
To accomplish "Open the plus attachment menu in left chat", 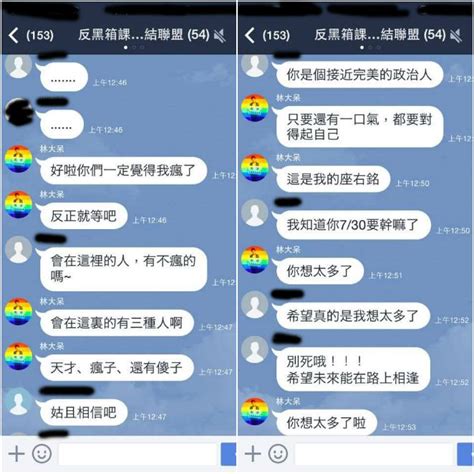I will (16, 454).
